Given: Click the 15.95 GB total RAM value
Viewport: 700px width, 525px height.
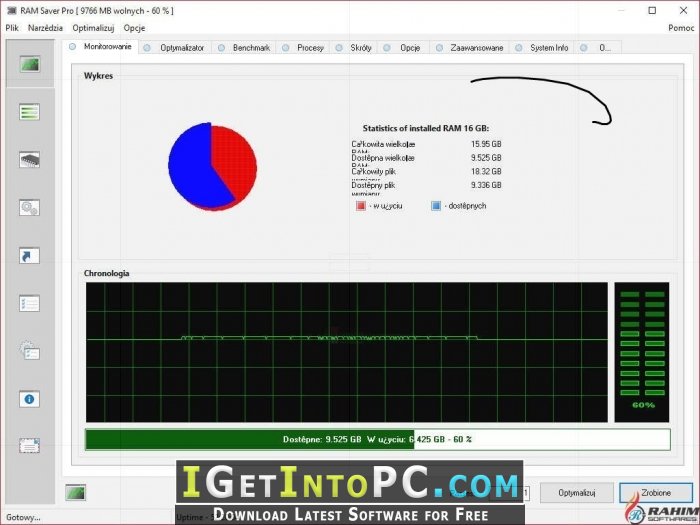Looking at the screenshot, I should pyautogui.click(x=486, y=144).
